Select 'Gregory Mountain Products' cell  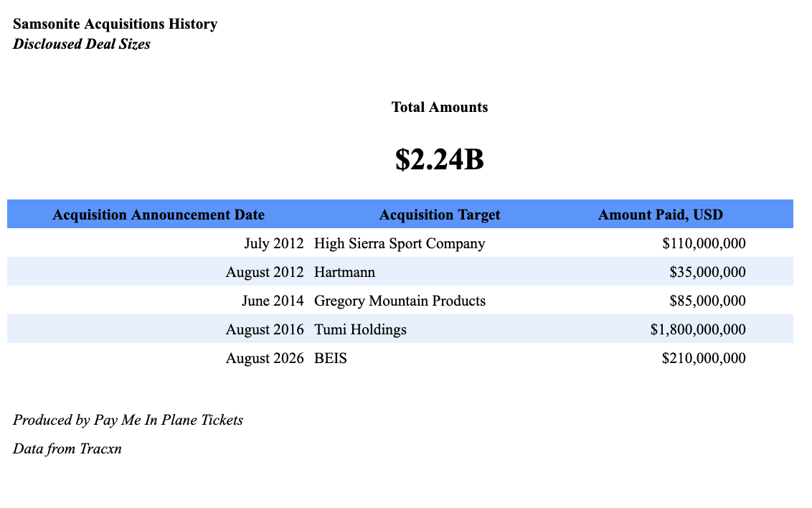[400, 301]
